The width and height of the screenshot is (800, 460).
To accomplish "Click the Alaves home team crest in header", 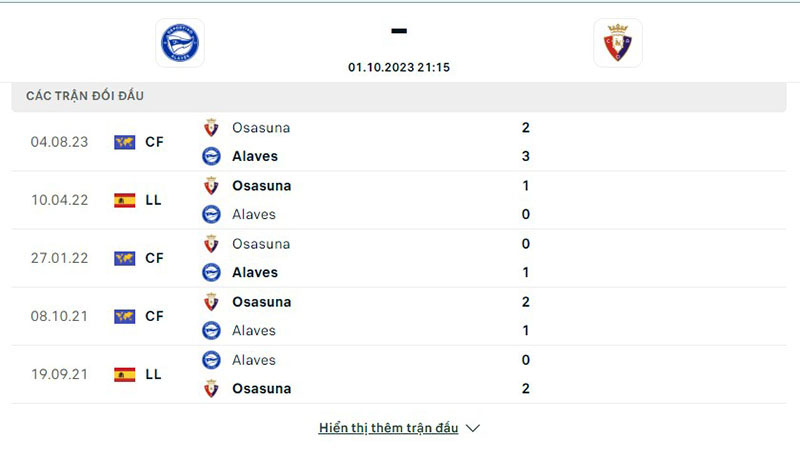I will coord(180,43).
